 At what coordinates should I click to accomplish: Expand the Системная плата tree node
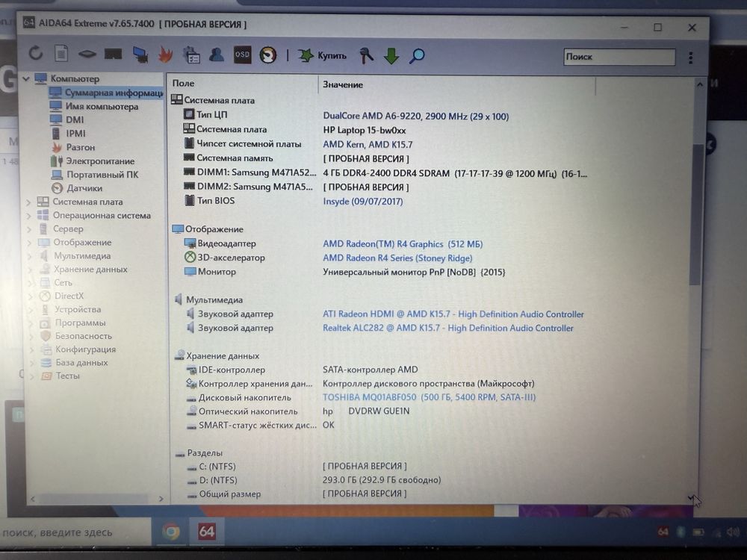(x=28, y=202)
